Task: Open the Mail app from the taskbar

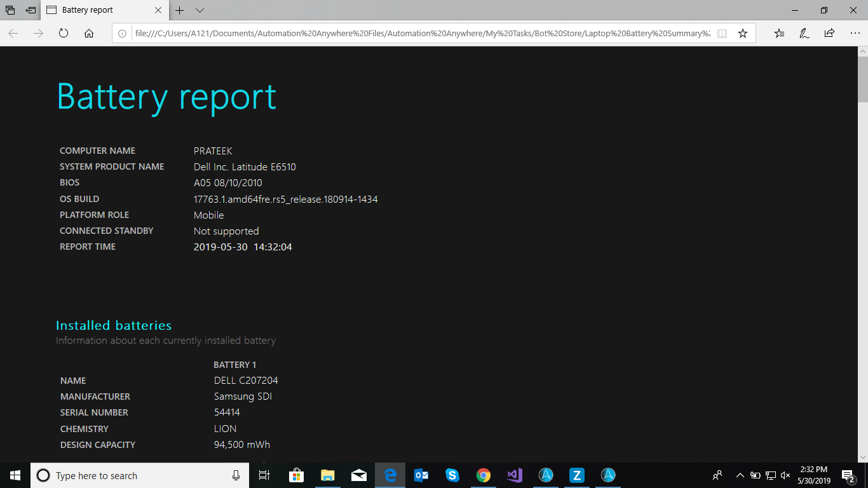Action: (358, 475)
